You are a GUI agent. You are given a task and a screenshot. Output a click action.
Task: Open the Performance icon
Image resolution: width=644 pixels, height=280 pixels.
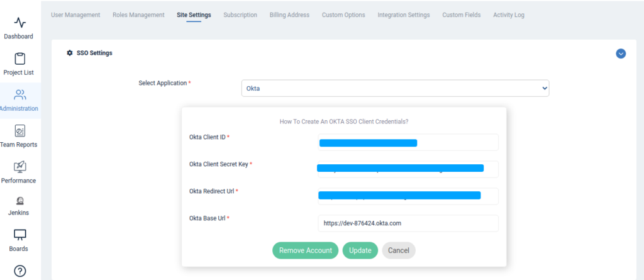(19, 167)
